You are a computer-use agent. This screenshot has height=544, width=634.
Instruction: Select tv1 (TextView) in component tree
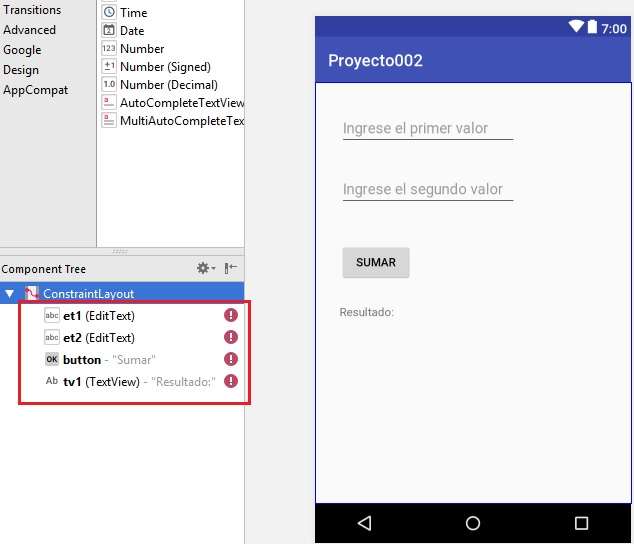pyautogui.click(x=98, y=381)
